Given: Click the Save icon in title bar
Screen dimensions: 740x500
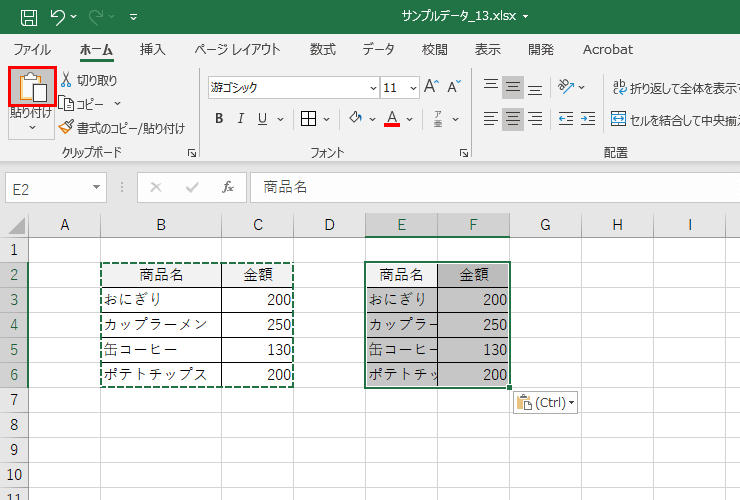Looking at the screenshot, I should coord(29,17).
